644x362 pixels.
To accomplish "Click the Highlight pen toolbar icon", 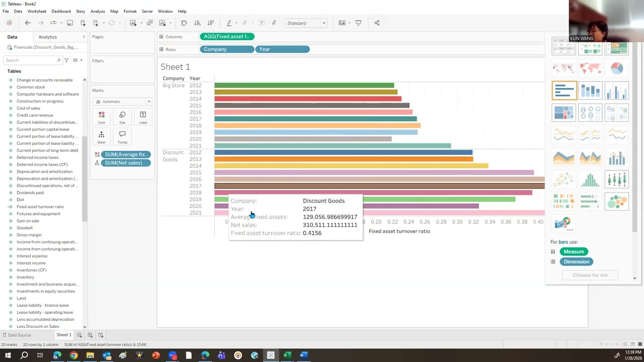I will point(229,23).
